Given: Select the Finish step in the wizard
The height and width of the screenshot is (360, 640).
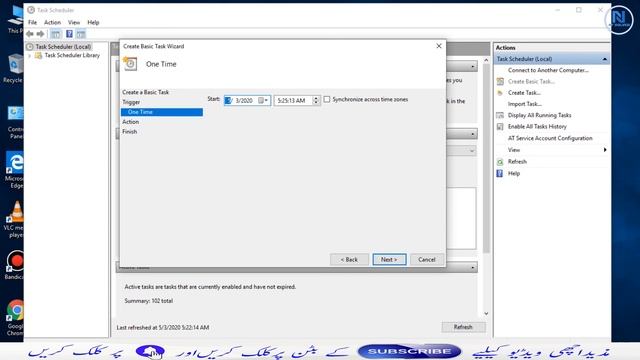Looking at the screenshot, I should (x=129, y=131).
